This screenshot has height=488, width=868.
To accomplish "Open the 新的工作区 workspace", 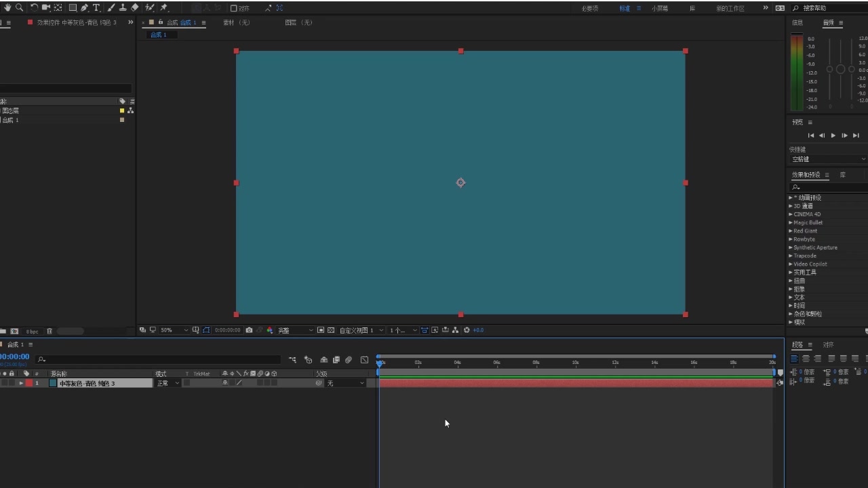I will (730, 8).
